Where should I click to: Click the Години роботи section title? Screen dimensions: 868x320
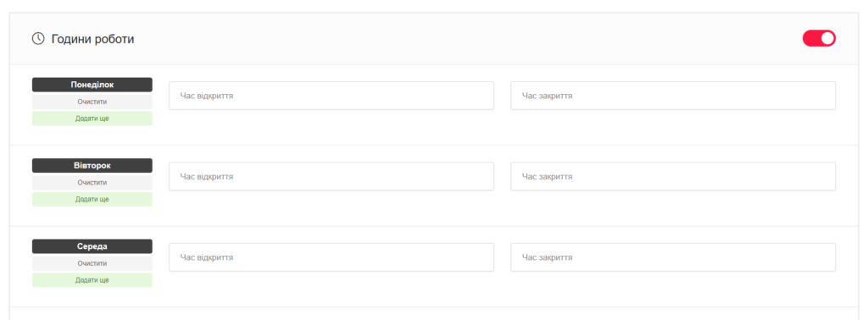(92, 39)
